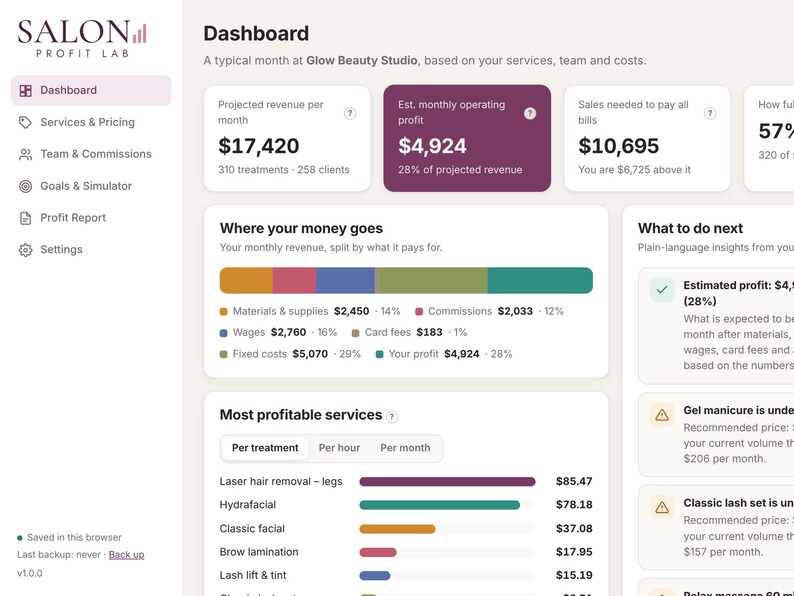Image resolution: width=794 pixels, height=596 pixels.
Task: Click Commissions pink legend swatch
Action: click(x=419, y=311)
